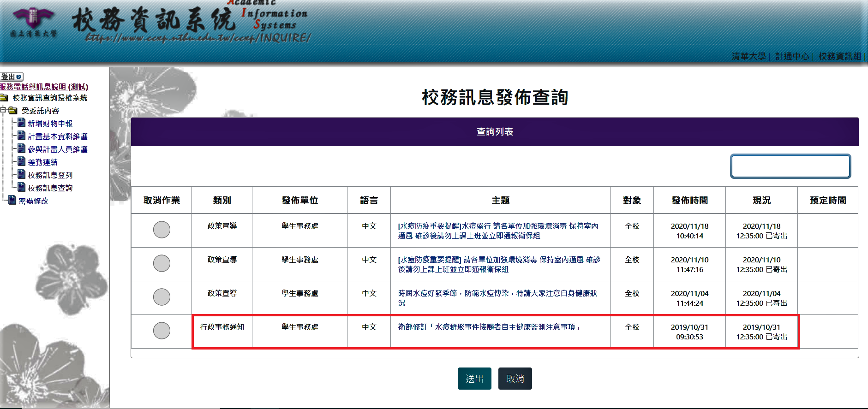The height and width of the screenshot is (409, 868).
Task: Select the radio button for the 行政事務通知 row
Action: (x=162, y=331)
